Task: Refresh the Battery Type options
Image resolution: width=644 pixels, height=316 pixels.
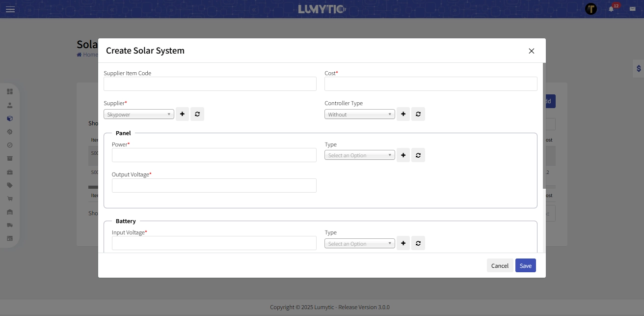Action: click(418, 243)
